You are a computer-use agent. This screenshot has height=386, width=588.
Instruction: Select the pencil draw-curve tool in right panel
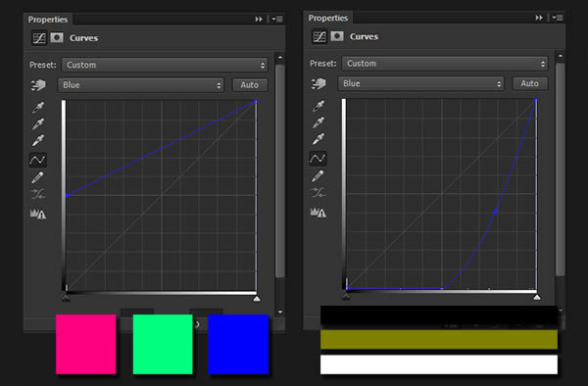pos(318,175)
